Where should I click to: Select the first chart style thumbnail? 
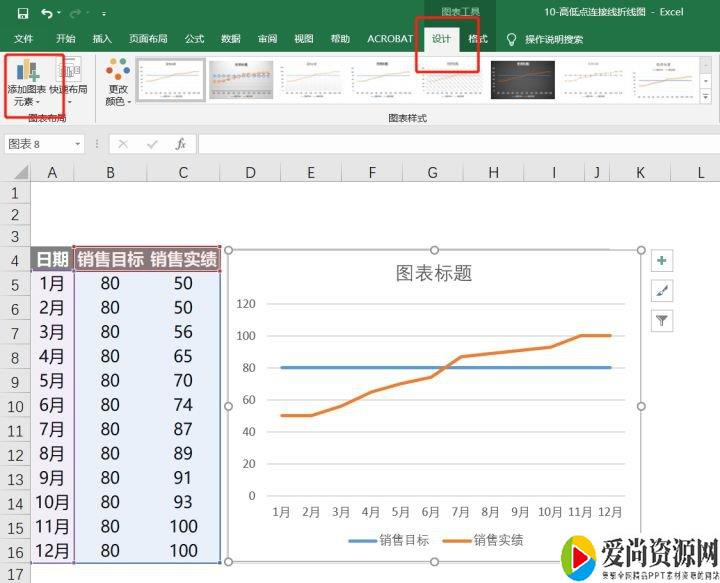(x=170, y=80)
